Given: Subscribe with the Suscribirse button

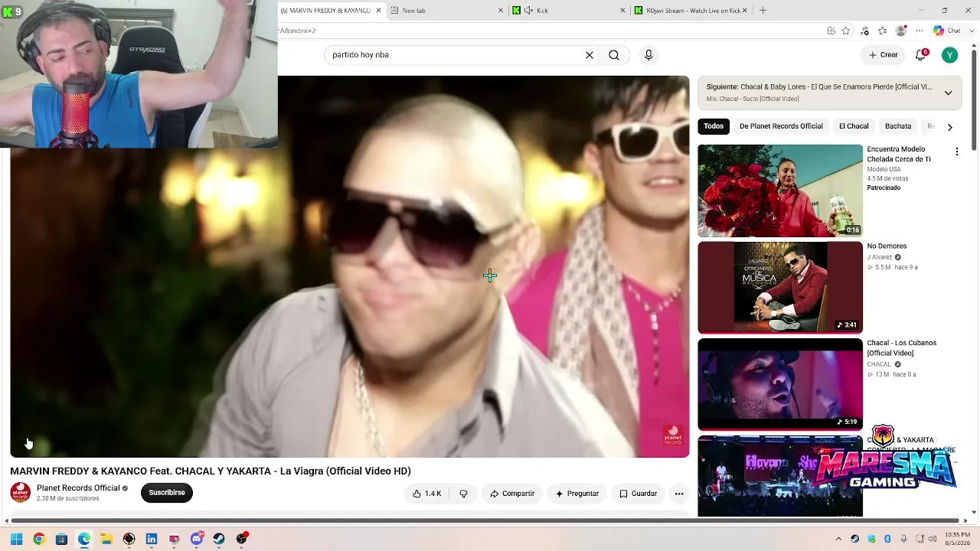Looking at the screenshot, I should (x=167, y=493).
